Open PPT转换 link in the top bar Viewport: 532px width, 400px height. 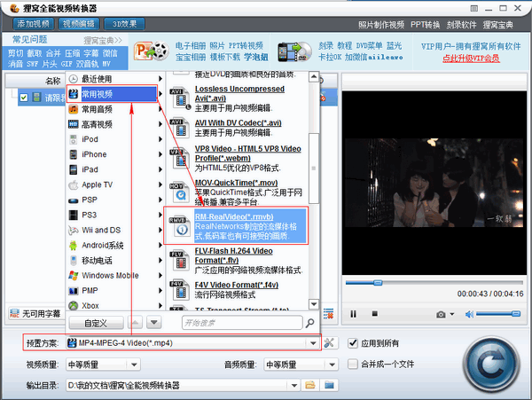[x=425, y=25]
